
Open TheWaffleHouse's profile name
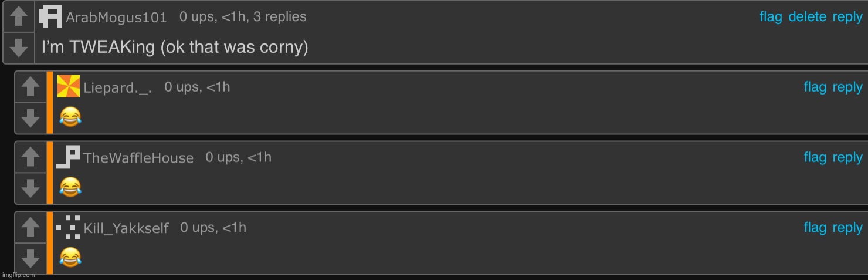point(138,158)
